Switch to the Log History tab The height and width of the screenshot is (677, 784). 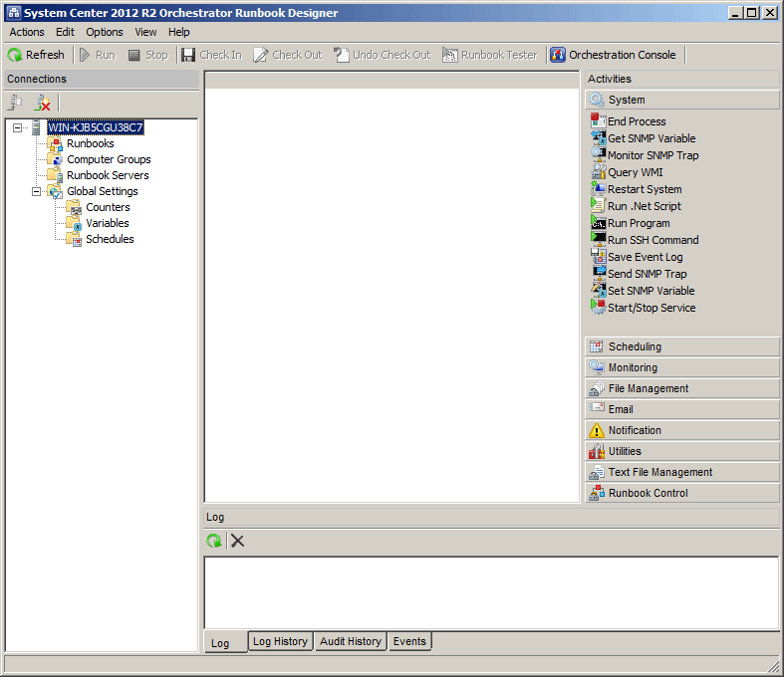point(281,641)
